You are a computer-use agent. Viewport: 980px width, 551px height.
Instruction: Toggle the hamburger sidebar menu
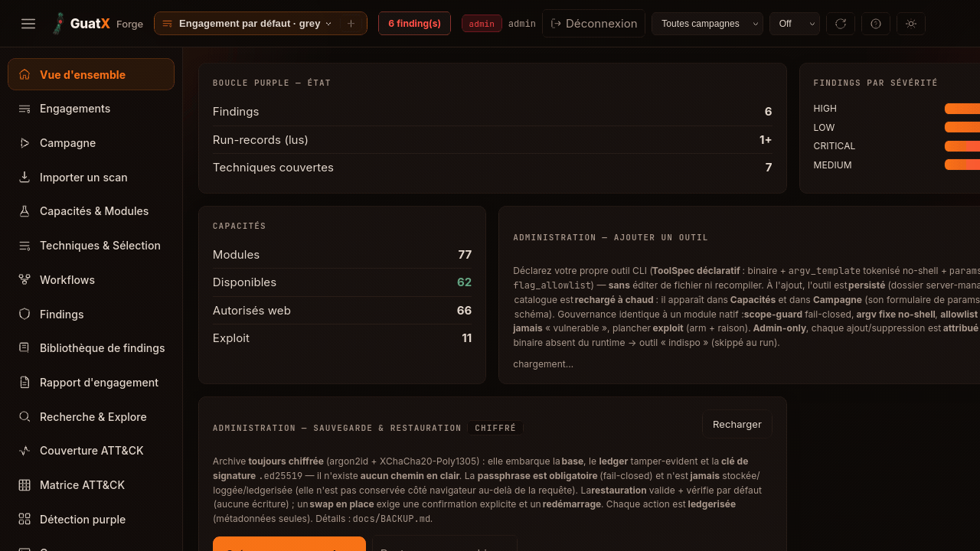tap(28, 24)
